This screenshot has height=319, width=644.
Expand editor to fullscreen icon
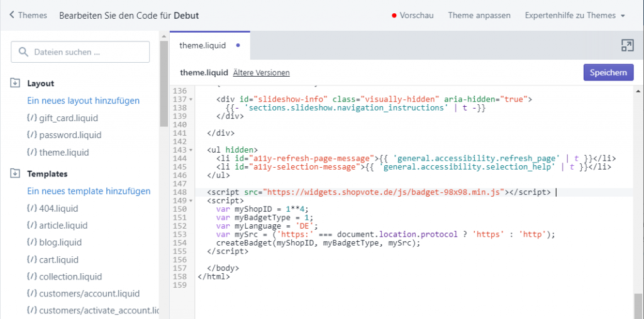(627, 45)
